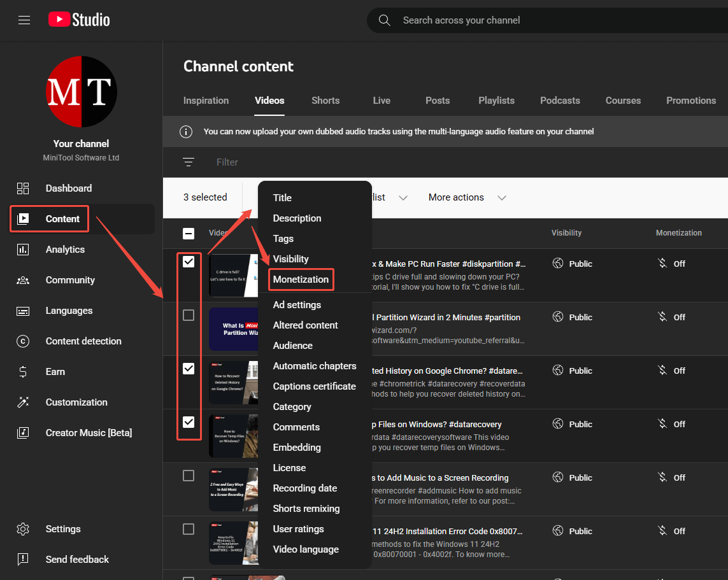Choose Monetization from the edit menu
The height and width of the screenshot is (580, 728).
pos(301,279)
